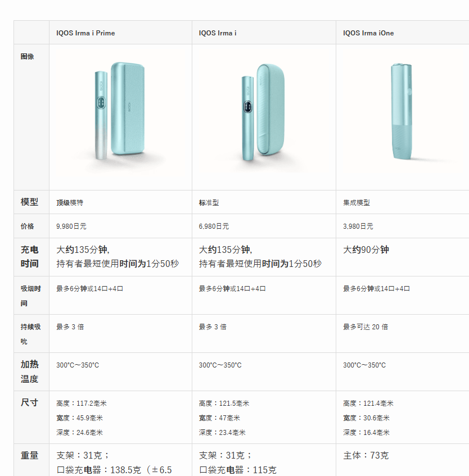Image resolution: width=469 pixels, height=476 pixels.
Task: Select the 3,980日元 price text
Action: (358, 226)
